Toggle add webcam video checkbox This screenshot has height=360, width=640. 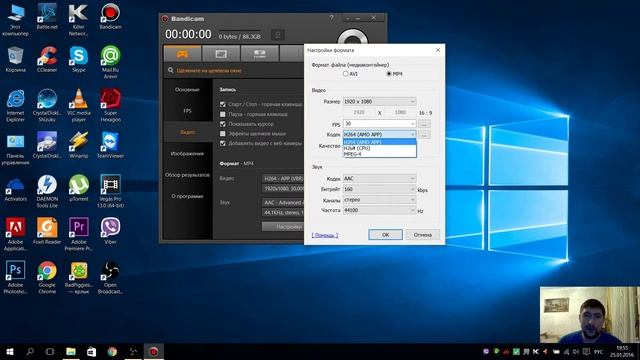point(223,144)
